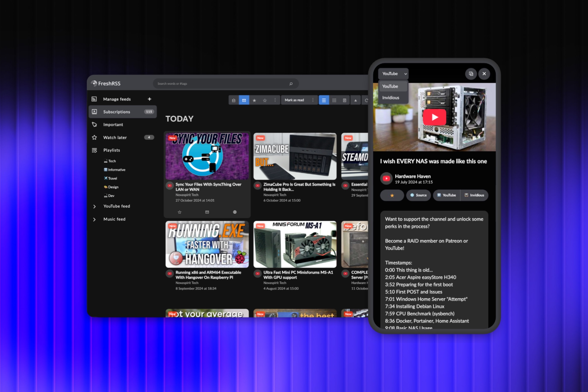Favorite the NAS video with the star toggle
588x392 pixels.
[x=392, y=195]
